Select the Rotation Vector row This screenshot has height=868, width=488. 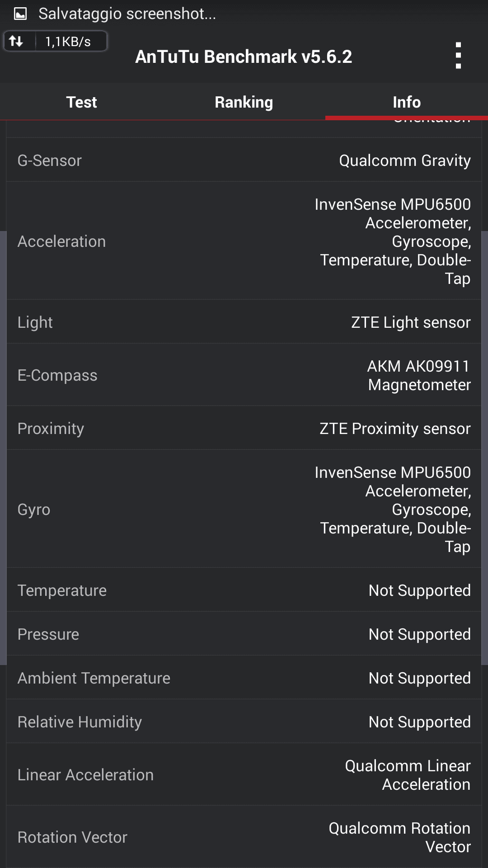(244, 837)
